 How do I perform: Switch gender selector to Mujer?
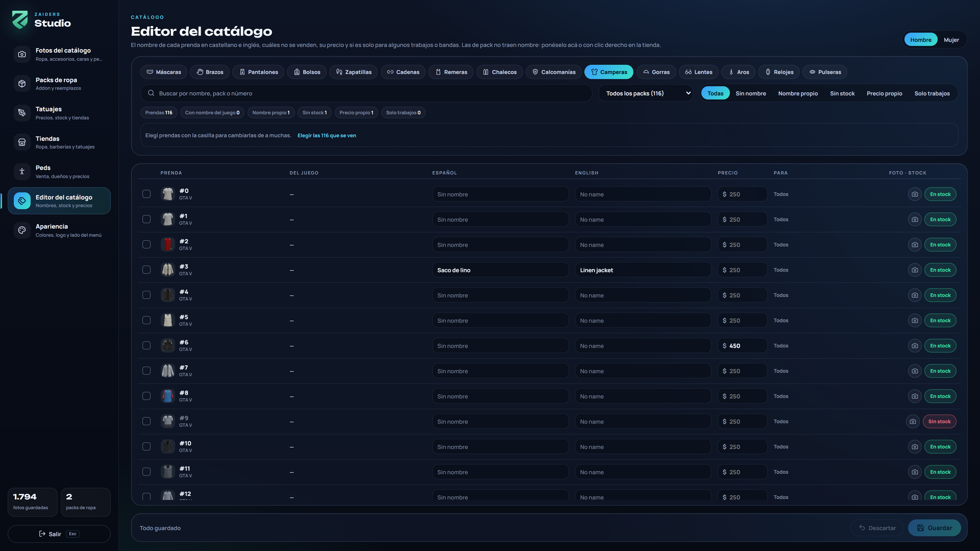click(951, 40)
